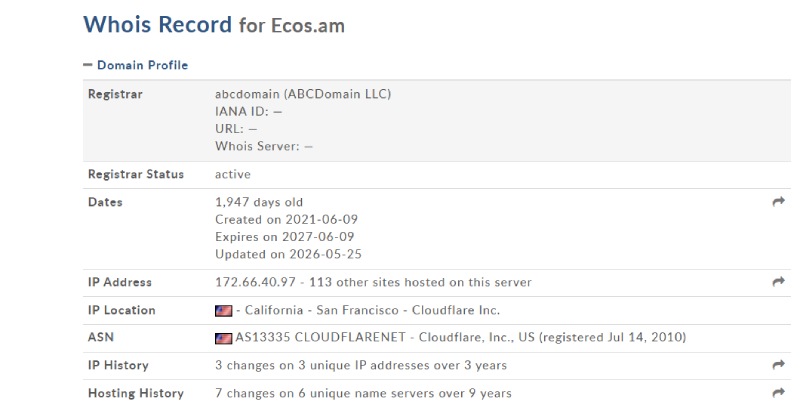This screenshot has height=417, width=800.
Task: Click the 'Whois Server: —' line
Action: pos(264,146)
